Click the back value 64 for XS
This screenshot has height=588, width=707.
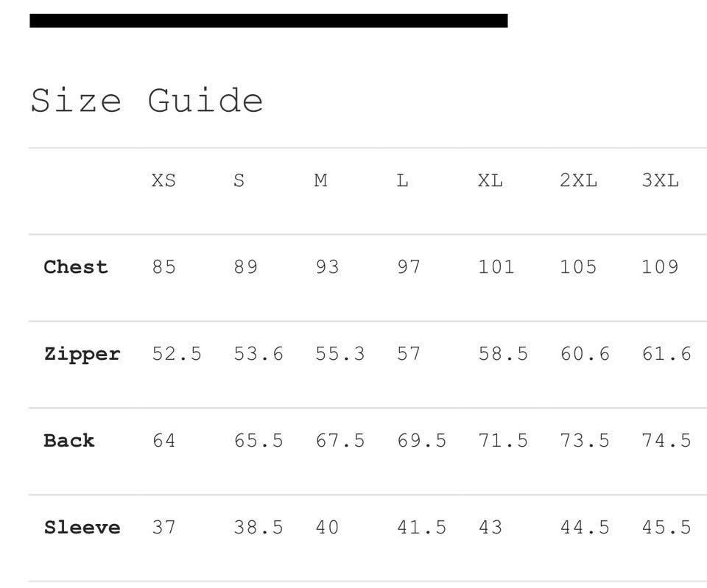(163, 441)
